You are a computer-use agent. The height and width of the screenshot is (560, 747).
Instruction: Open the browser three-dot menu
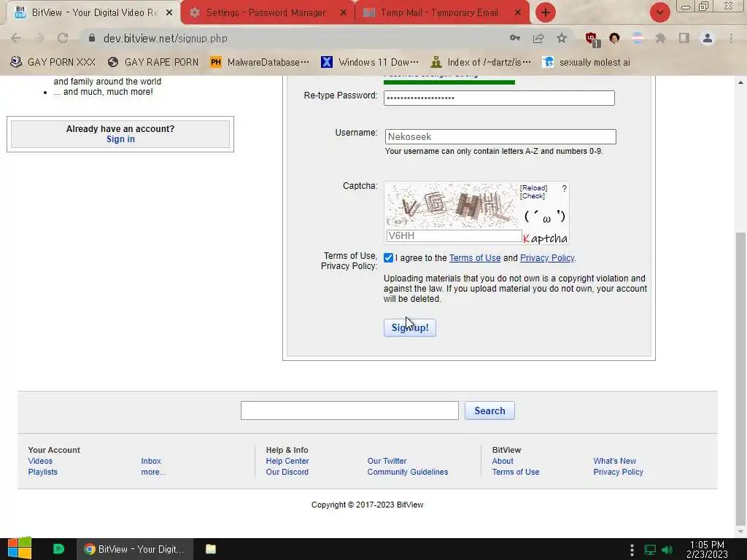tap(731, 38)
